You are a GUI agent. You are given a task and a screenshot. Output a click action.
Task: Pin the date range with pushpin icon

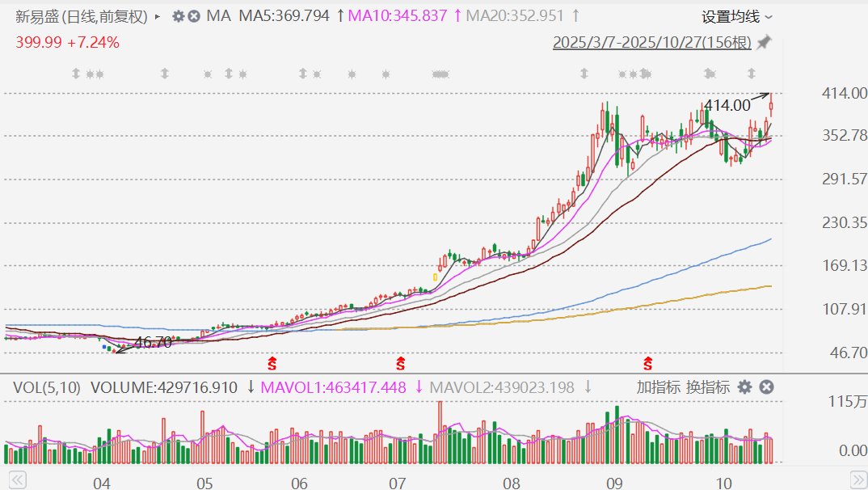pyautogui.click(x=763, y=42)
